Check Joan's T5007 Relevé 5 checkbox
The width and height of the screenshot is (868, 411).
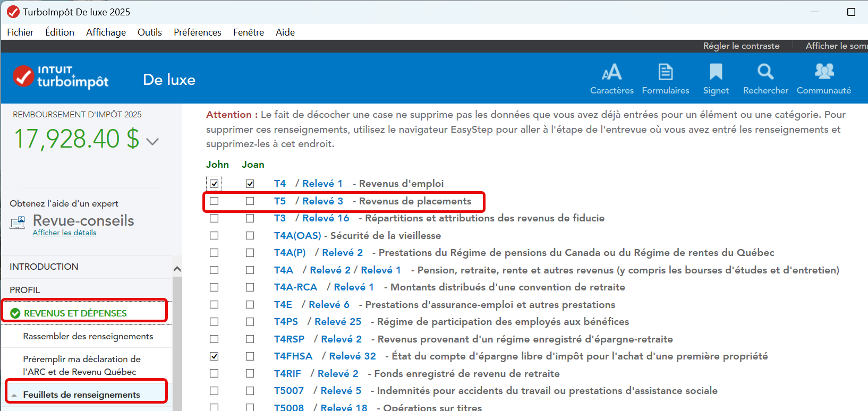pyautogui.click(x=250, y=391)
